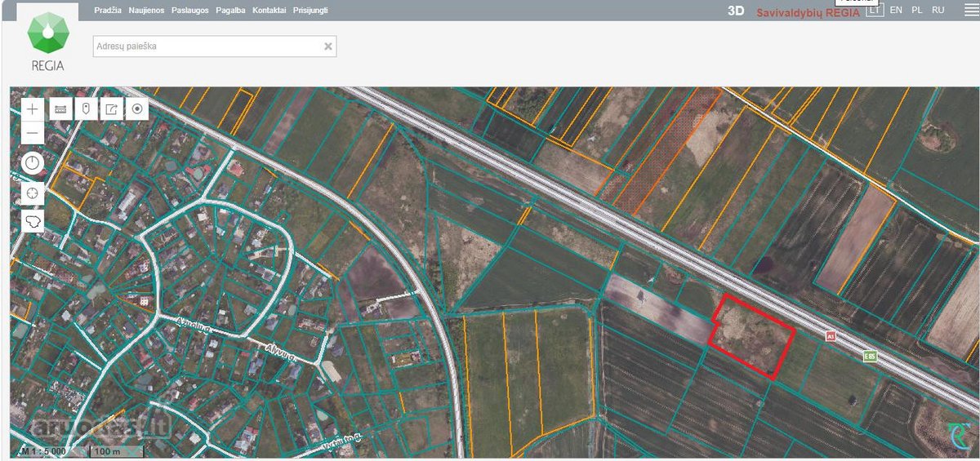The height and width of the screenshot is (461, 980).
Task: Open the Paslaugos menu item
Action: coord(190,11)
